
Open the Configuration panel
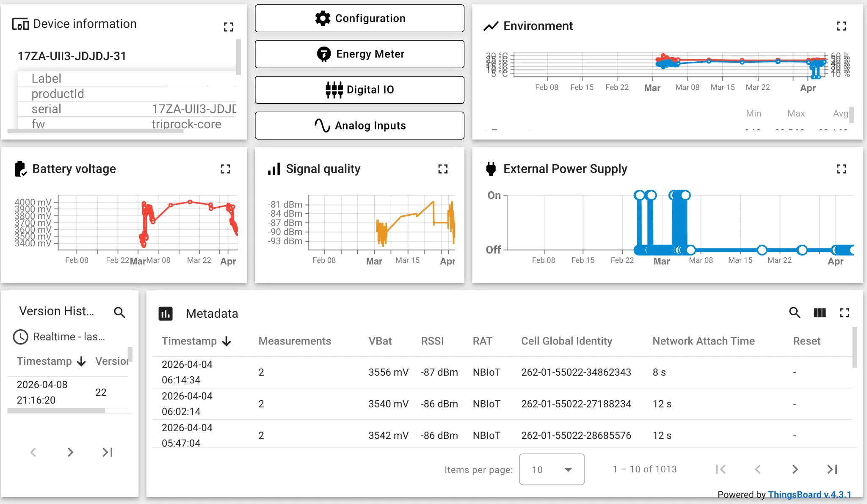point(359,18)
